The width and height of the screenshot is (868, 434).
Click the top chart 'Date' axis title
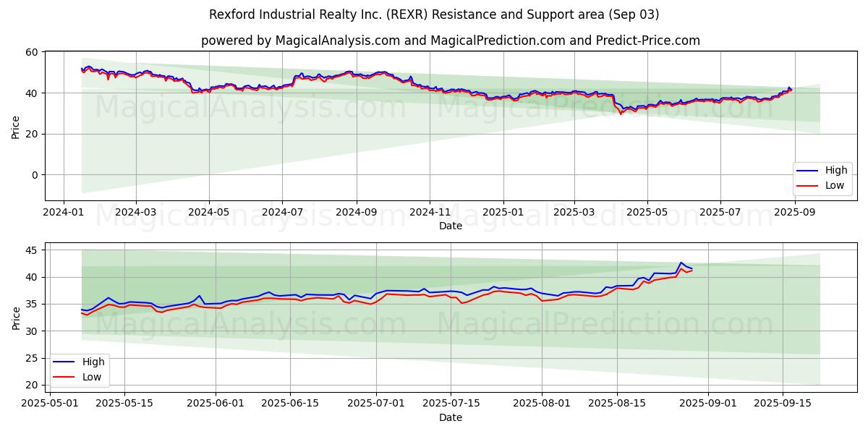[451, 226]
